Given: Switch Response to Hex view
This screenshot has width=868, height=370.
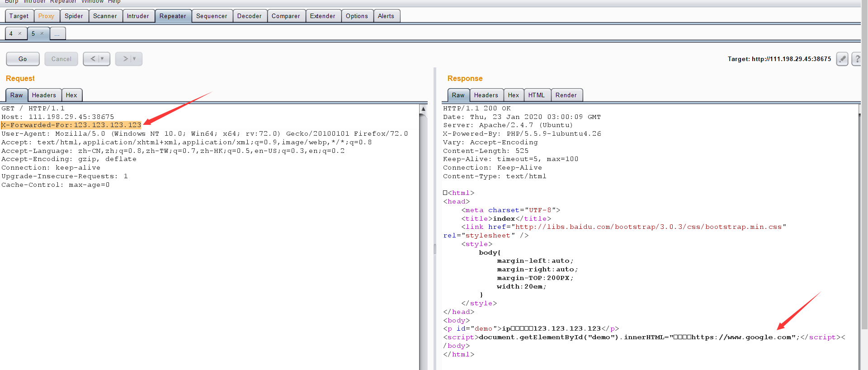Looking at the screenshot, I should [514, 95].
